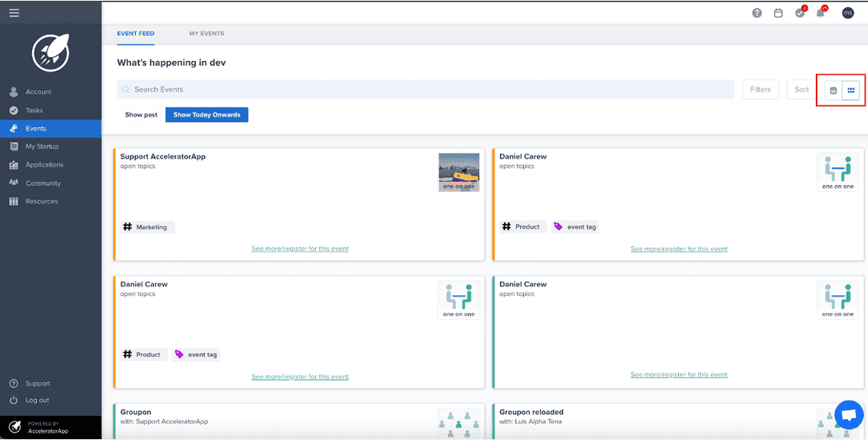Select Show Today Onwards

pyautogui.click(x=207, y=115)
